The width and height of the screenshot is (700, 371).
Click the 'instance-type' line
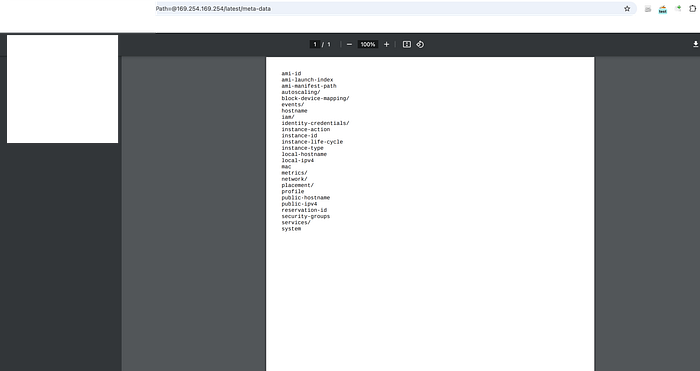[303, 148]
